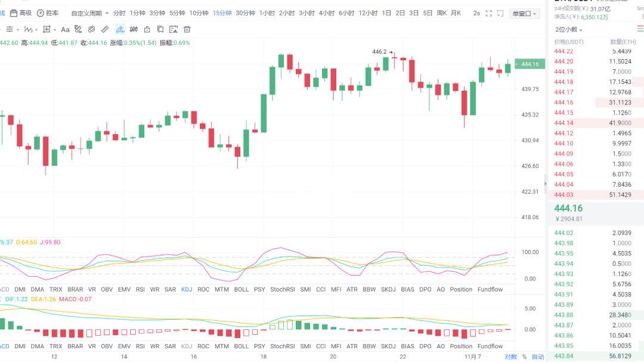Click the 月K monthly chart button

coord(456,13)
